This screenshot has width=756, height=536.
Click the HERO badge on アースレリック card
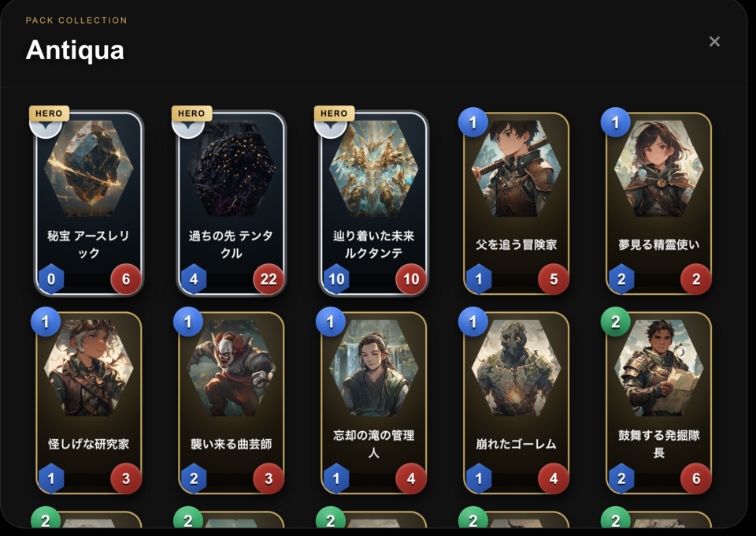(49, 114)
